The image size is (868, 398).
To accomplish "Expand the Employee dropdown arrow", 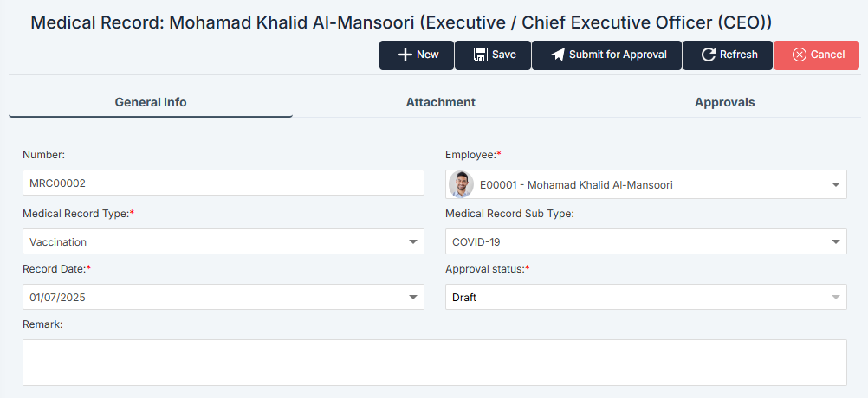I will (x=835, y=184).
